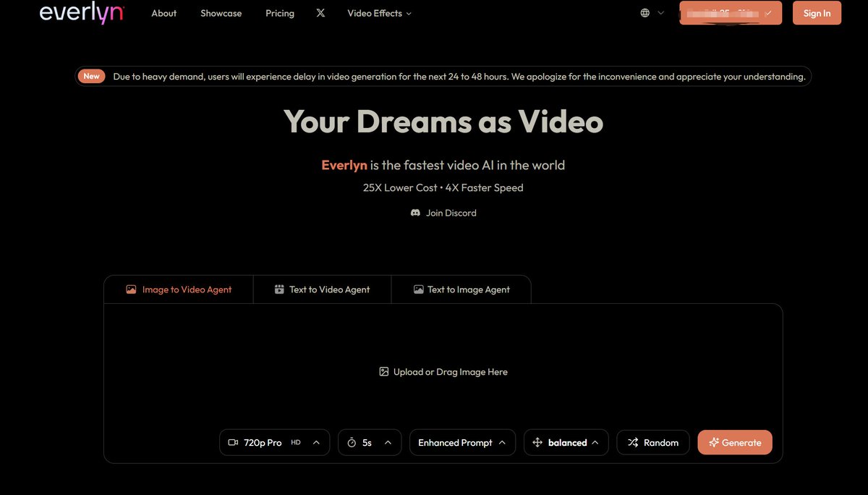Click the Your Dreams as Video heading
868x495 pixels.
click(443, 121)
